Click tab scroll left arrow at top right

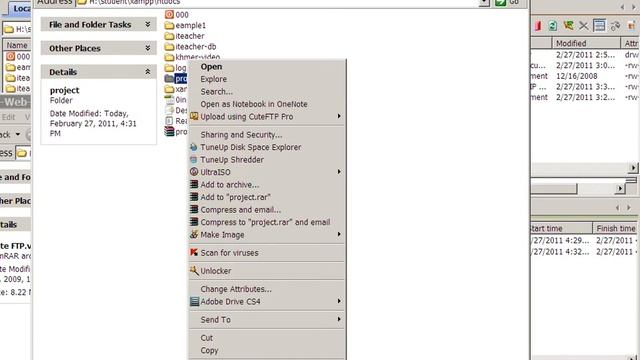coord(622,7)
